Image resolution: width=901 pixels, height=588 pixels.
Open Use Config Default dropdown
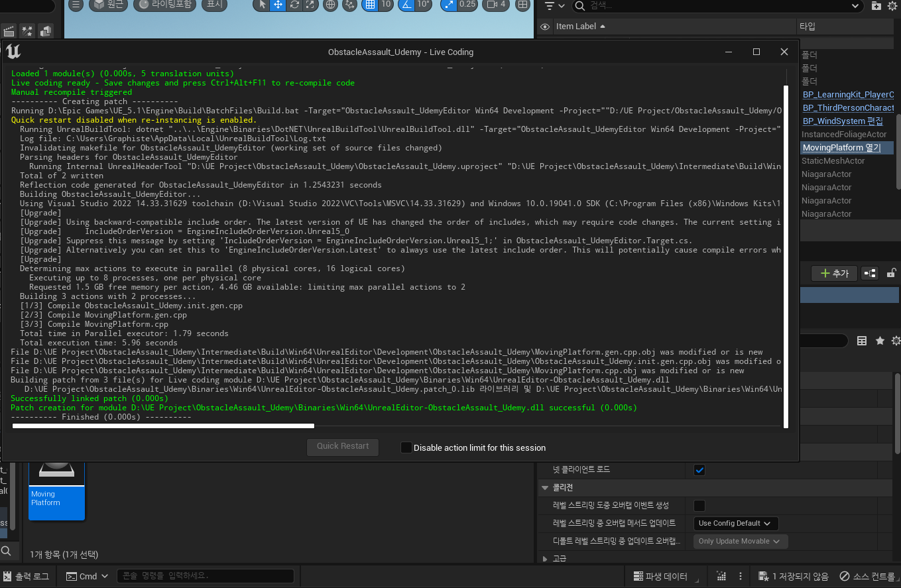click(x=735, y=524)
